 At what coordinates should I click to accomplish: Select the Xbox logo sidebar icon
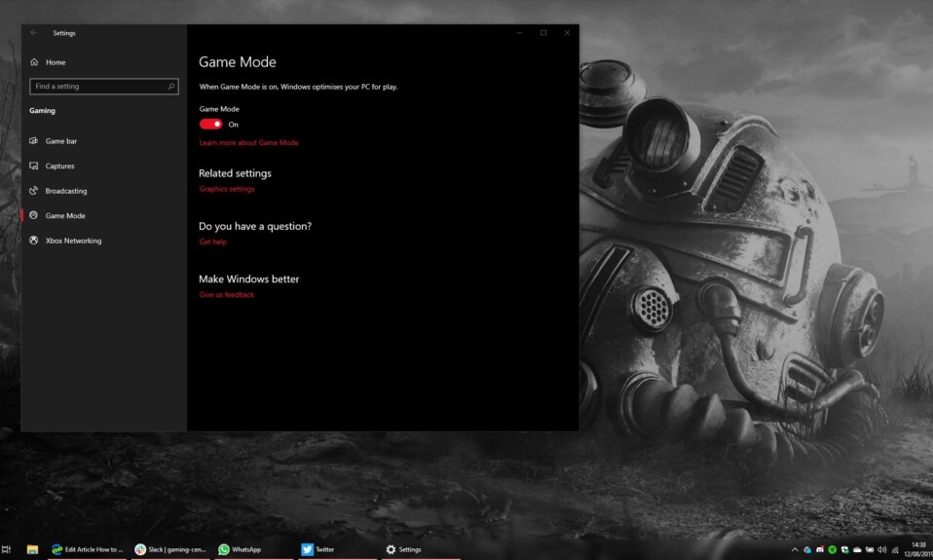[x=34, y=241]
